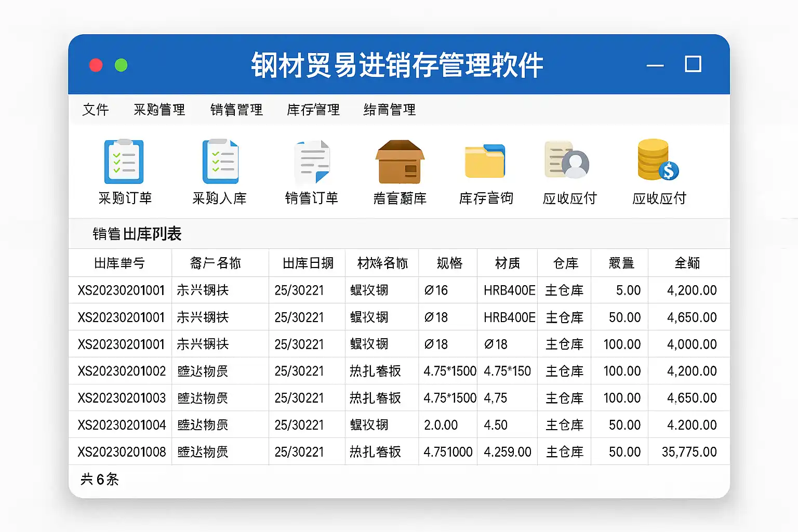The width and height of the screenshot is (798, 532).
Task: Click the 35,775.00 amount cell
Action: [689, 452]
